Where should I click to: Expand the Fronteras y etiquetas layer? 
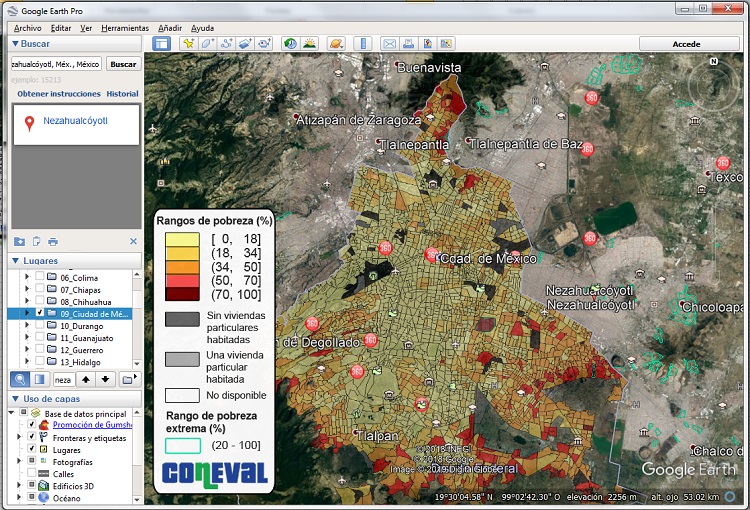[20, 438]
